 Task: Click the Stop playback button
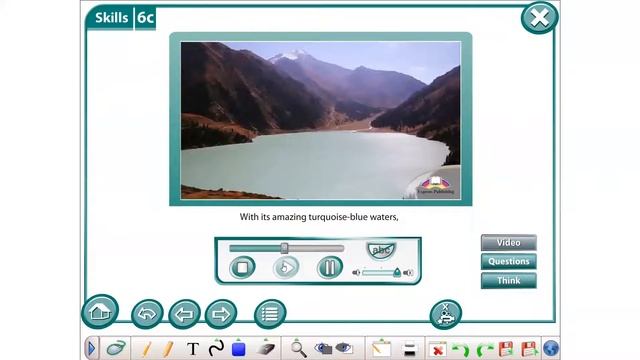point(242,268)
